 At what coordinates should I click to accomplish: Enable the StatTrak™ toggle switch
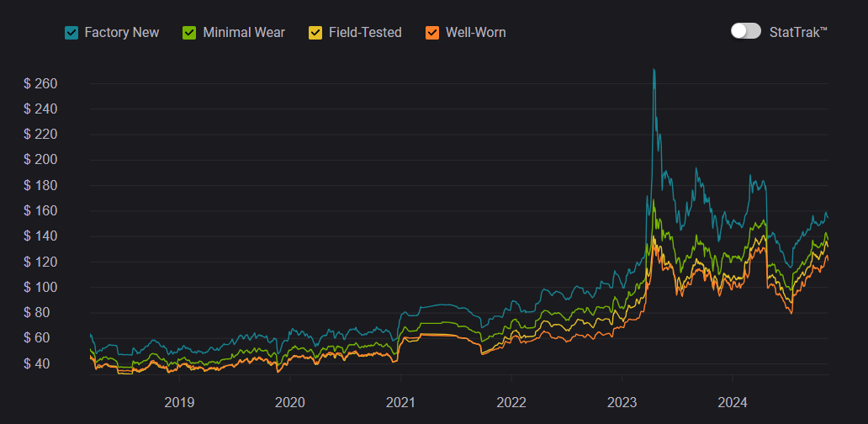pos(746,31)
